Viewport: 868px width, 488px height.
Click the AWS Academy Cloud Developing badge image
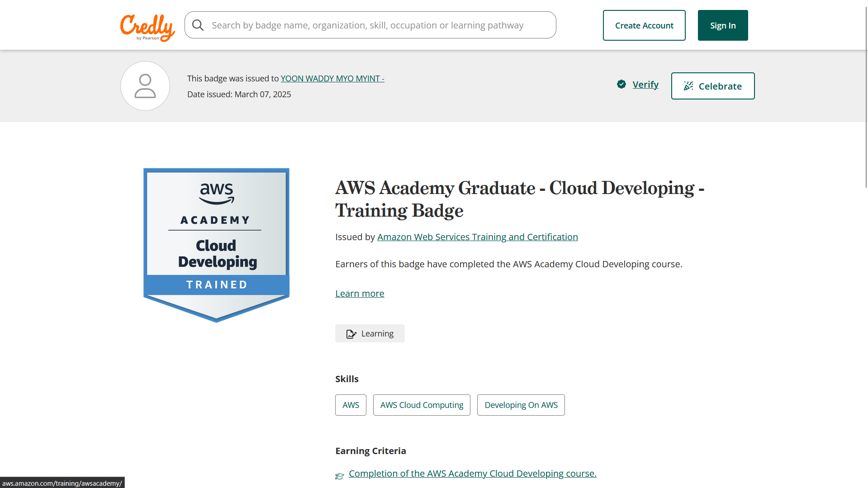click(x=216, y=245)
